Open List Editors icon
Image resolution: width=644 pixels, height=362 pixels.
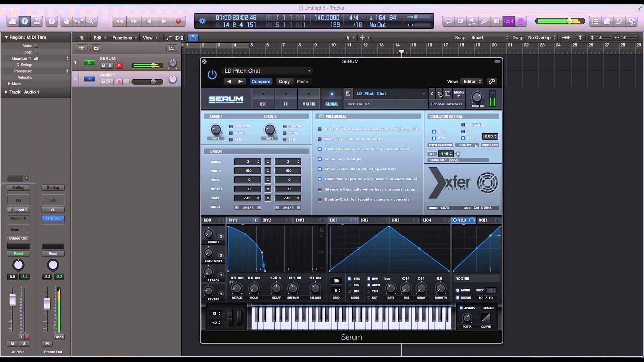595,21
